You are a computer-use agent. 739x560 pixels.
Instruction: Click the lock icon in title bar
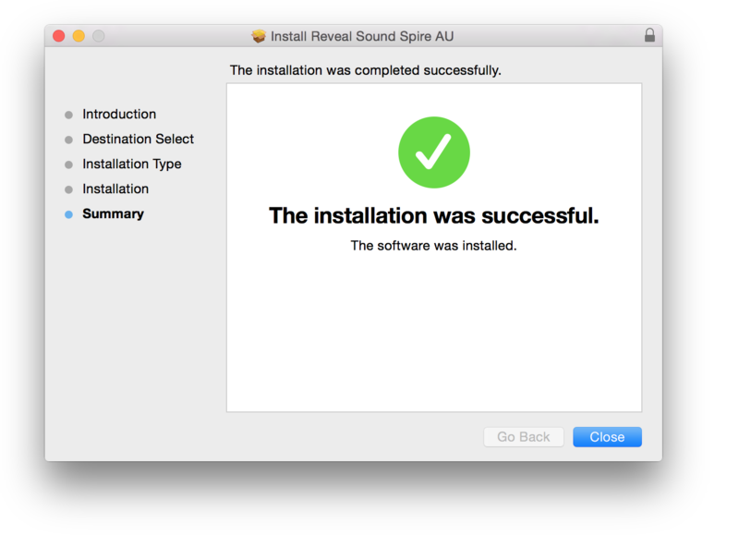pos(649,36)
